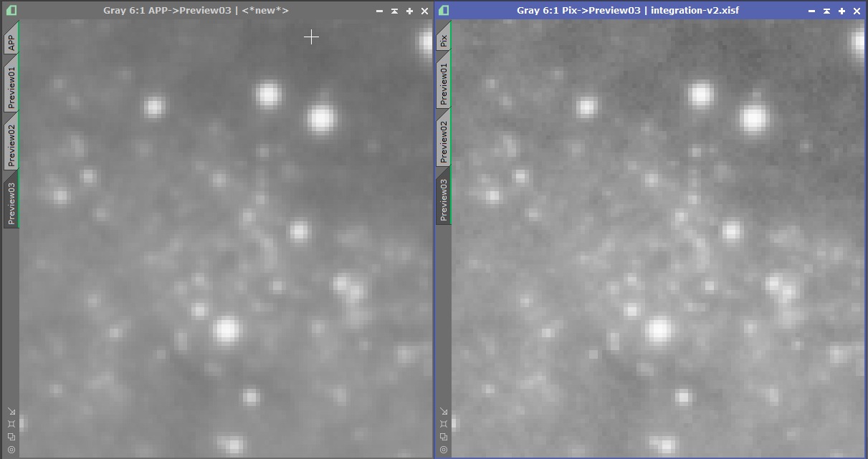Maximize the APP window with the plus button
This screenshot has height=459, width=868.
[x=409, y=11]
